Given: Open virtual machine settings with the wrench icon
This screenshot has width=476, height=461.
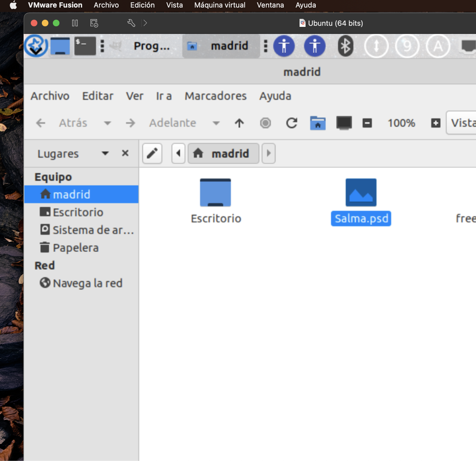Looking at the screenshot, I should pyautogui.click(x=131, y=23).
